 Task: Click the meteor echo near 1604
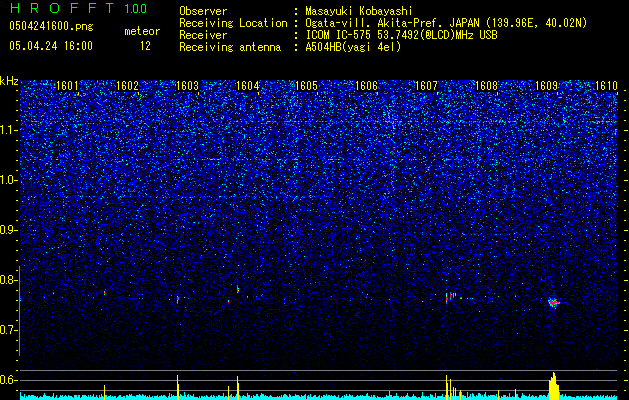[237, 289]
